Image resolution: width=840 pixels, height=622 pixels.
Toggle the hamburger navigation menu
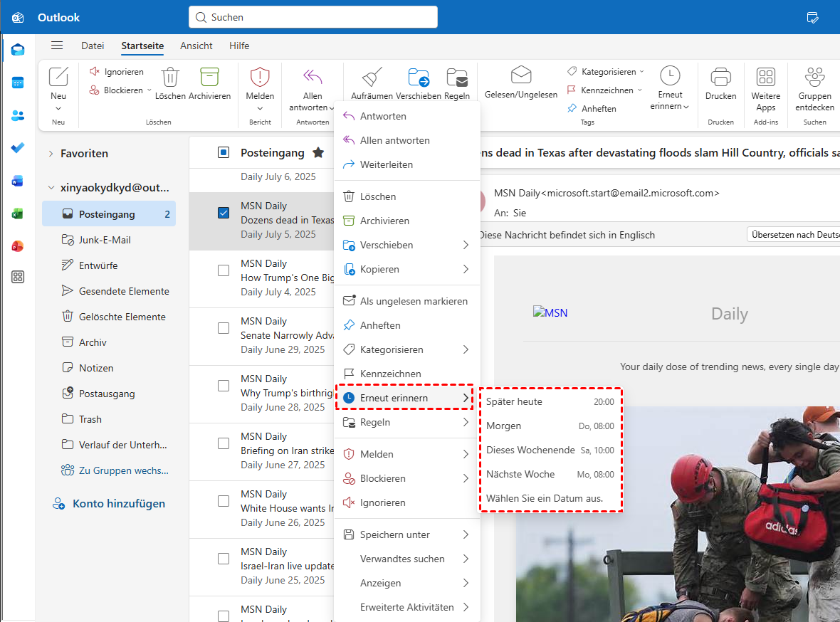coord(57,46)
